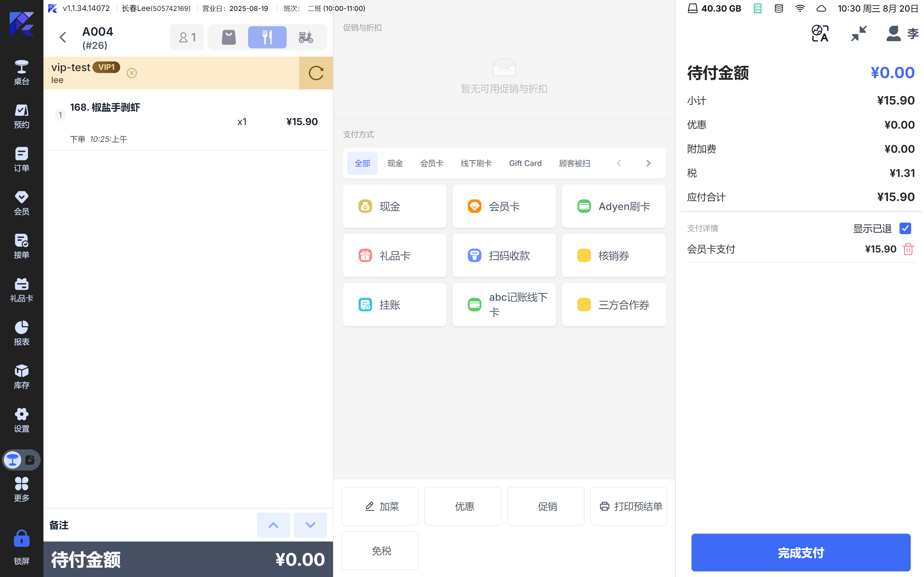924x577 pixels.
Task: Switch to takeout bag order mode
Action: point(229,37)
